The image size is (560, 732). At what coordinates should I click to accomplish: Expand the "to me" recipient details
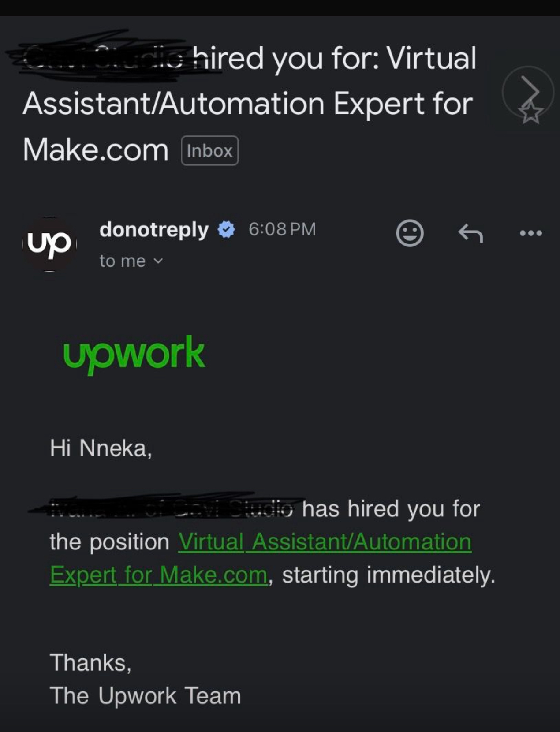coord(131,261)
